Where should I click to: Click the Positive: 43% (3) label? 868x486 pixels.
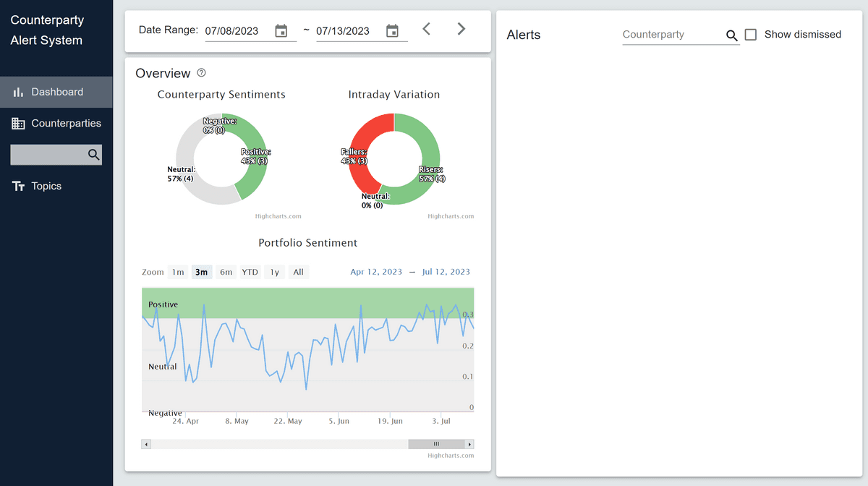(256, 156)
